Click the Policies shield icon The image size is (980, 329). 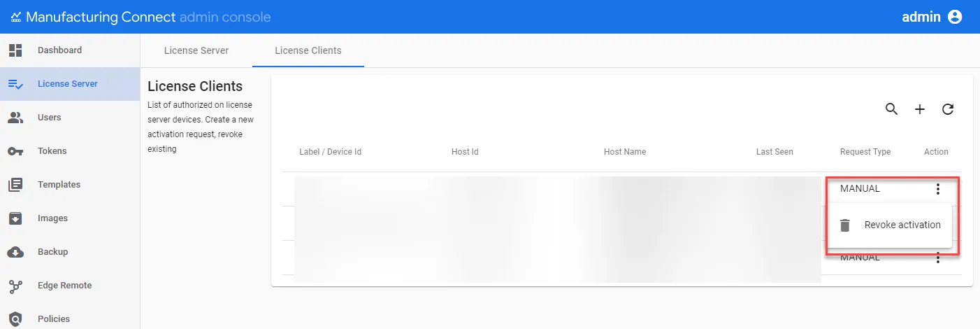[x=15, y=319]
